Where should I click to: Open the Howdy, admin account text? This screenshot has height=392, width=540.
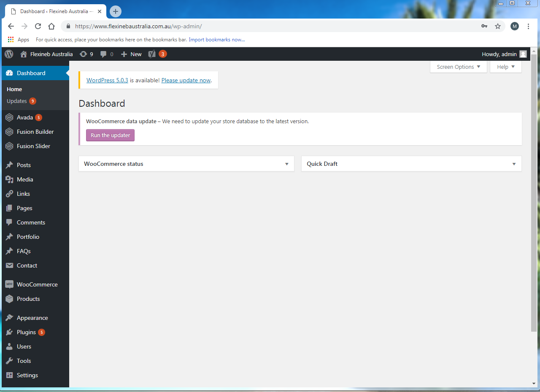point(499,54)
